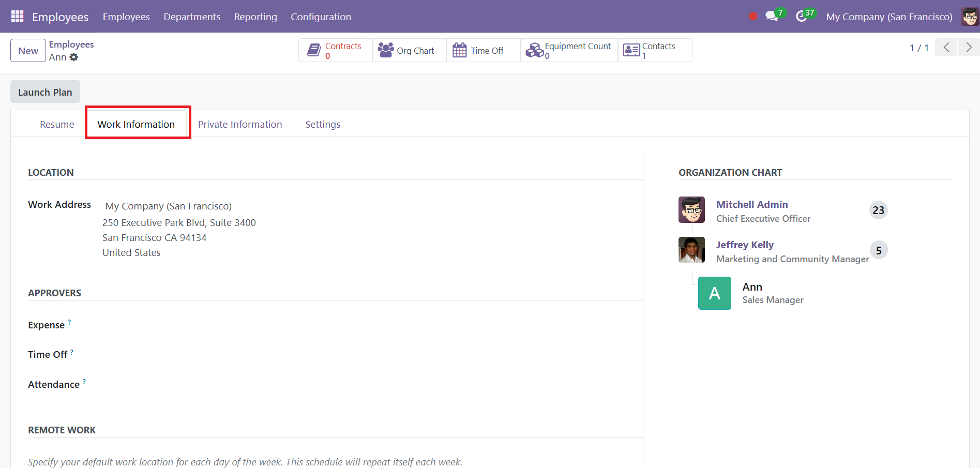Image resolution: width=980 pixels, height=468 pixels.
Task: Open the conversations messages icon
Action: (772, 16)
